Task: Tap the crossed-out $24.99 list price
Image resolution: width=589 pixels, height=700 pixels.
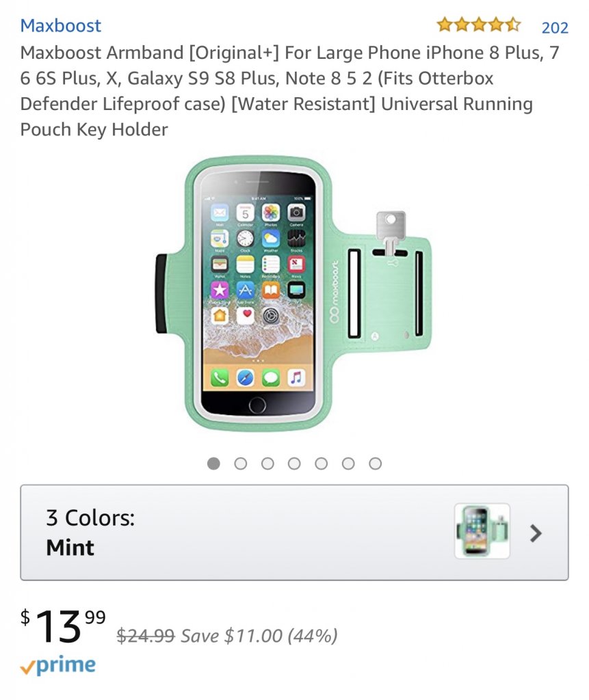Action: (146, 636)
